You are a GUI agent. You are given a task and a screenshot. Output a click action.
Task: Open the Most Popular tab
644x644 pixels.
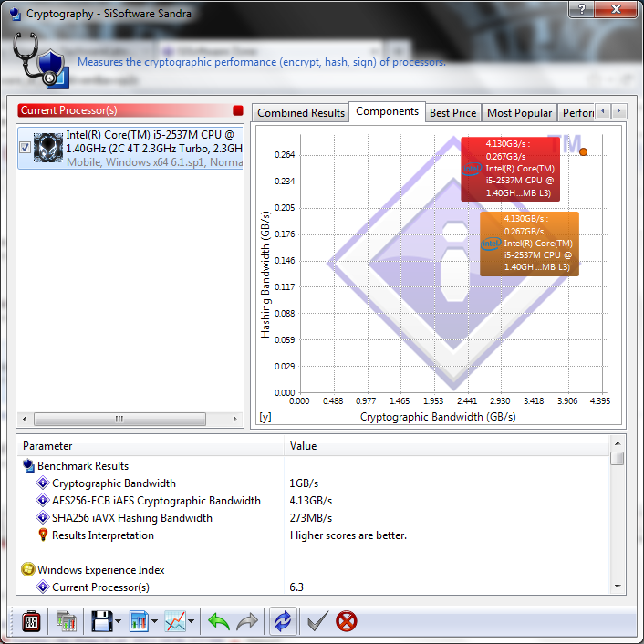click(519, 113)
